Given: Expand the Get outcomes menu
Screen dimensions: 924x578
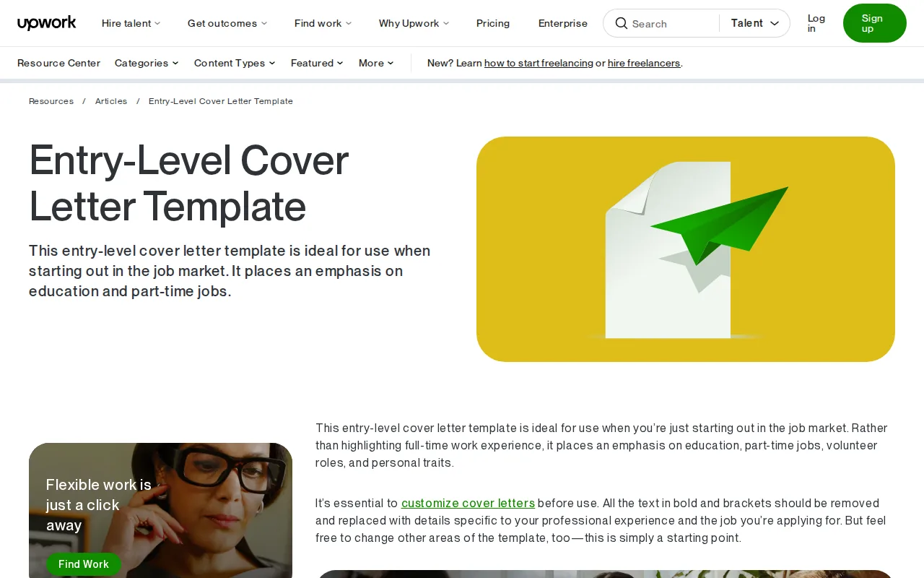Looking at the screenshot, I should tap(227, 23).
